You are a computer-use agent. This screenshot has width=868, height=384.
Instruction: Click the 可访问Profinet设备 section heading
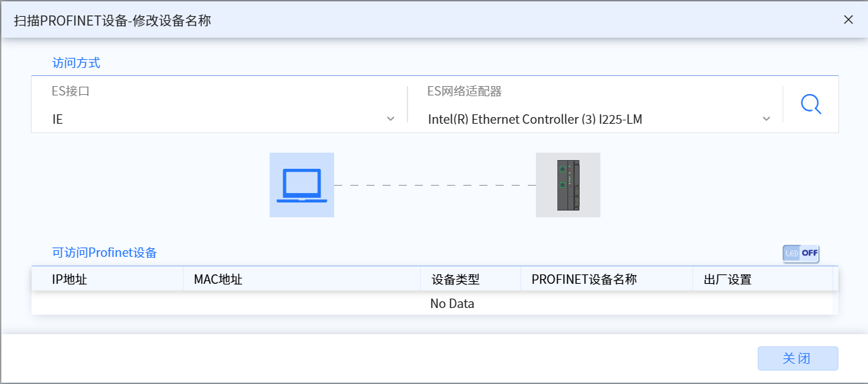pos(104,253)
